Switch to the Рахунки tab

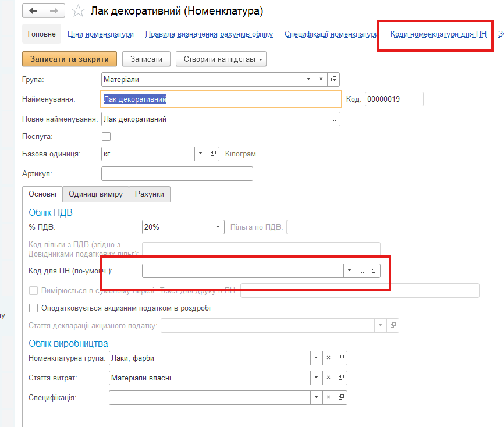(150, 194)
